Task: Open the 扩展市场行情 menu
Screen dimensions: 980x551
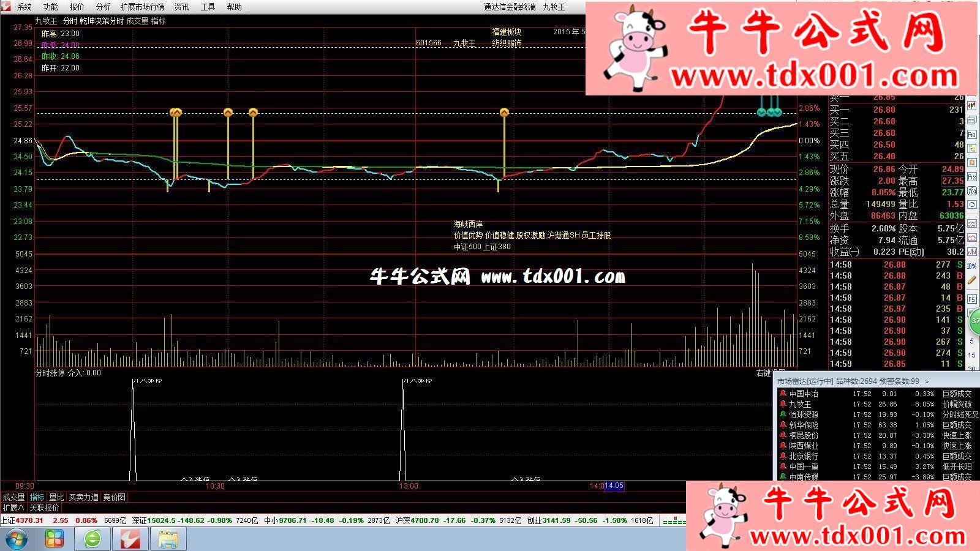Action: click(142, 7)
